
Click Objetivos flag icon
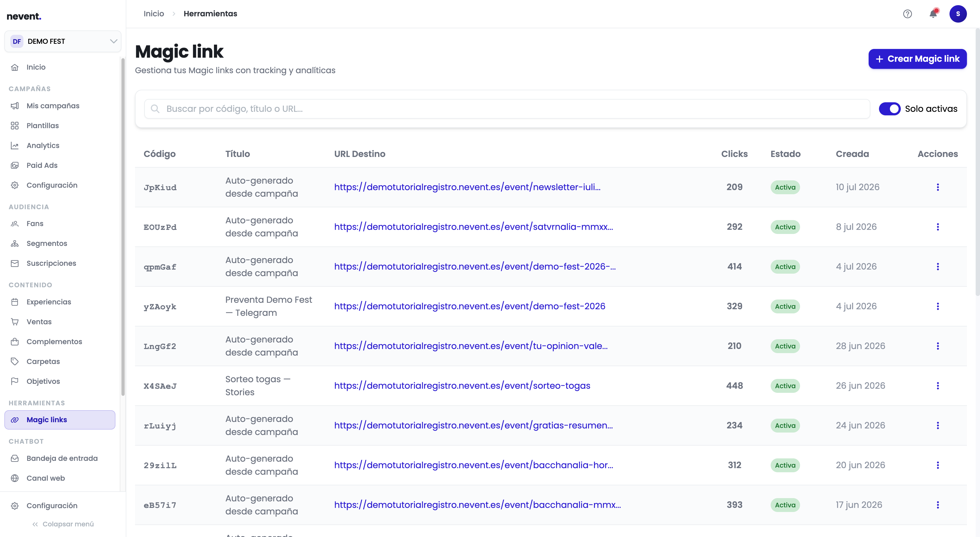click(15, 381)
